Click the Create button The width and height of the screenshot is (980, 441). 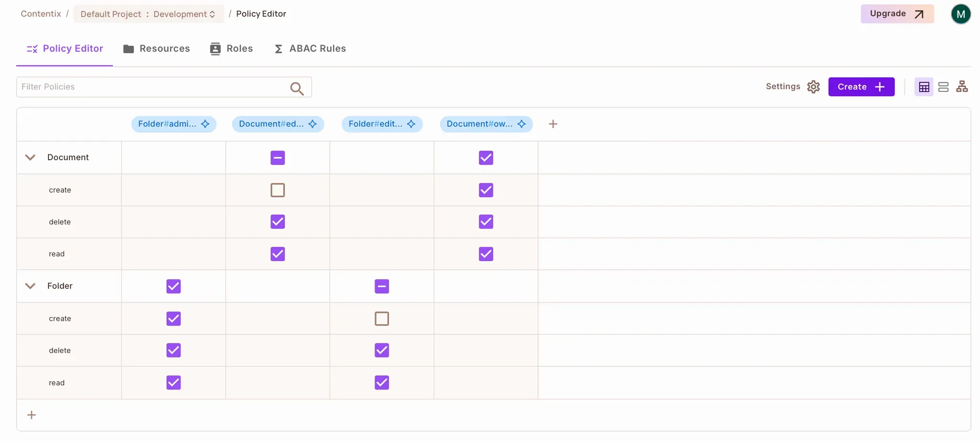click(x=861, y=87)
